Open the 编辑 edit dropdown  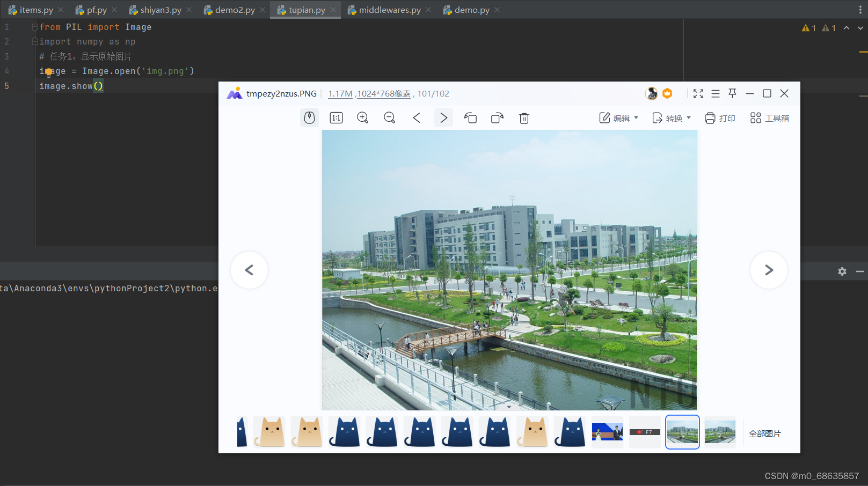(x=619, y=118)
